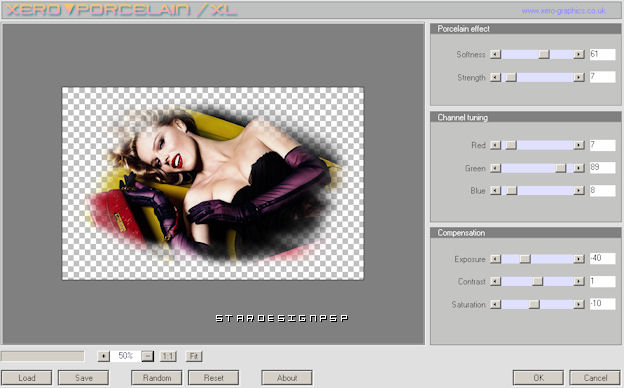Click the Red channel's left arrow
Viewport: 624px width, 388px height.
[495, 145]
